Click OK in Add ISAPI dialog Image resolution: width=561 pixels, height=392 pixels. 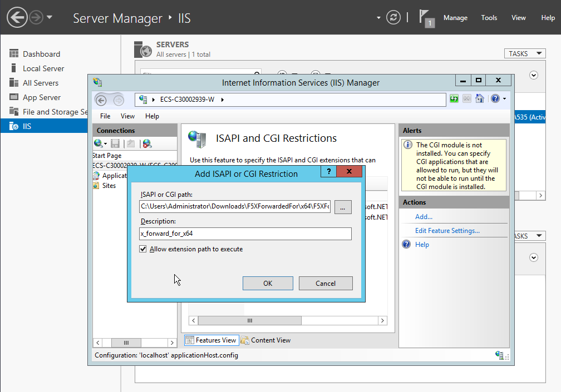(x=268, y=284)
